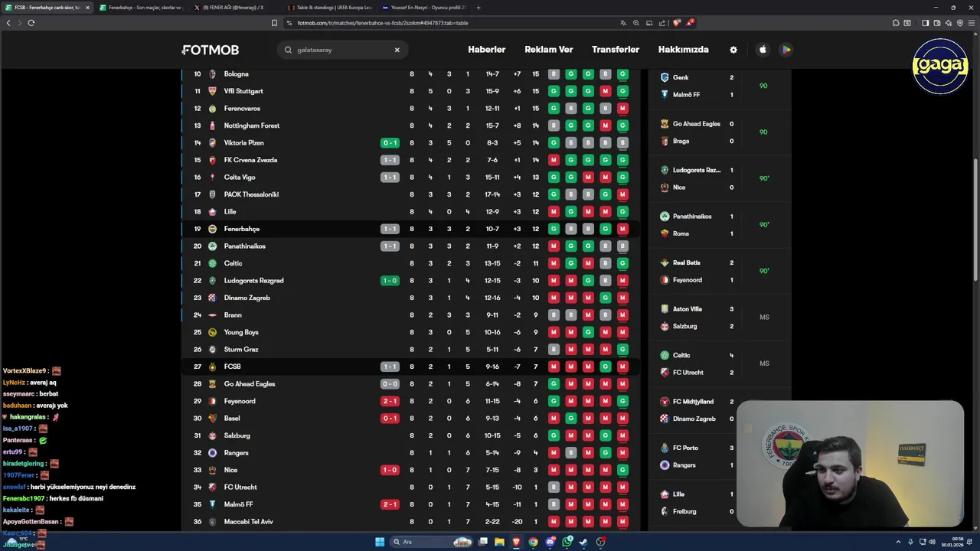Image resolution: width=980 pixels, height=551 pixels.
Task: Open WhatsApp from taskbar
Action: tap(567, 542)
